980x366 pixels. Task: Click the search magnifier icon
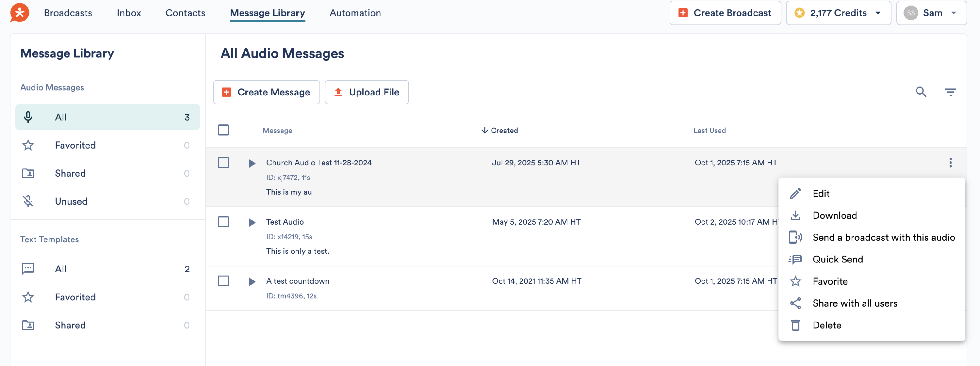(x=921, y=92)
